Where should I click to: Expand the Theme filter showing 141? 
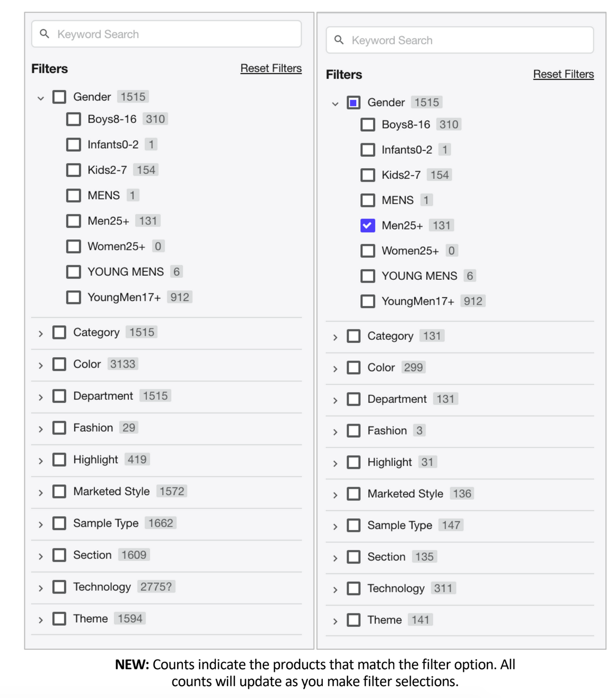tap(335, 622)
